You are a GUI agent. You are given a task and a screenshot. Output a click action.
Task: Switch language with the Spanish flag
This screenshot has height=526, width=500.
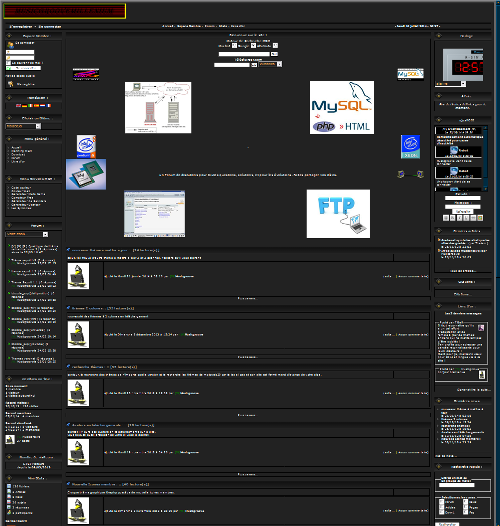[37, 106]
